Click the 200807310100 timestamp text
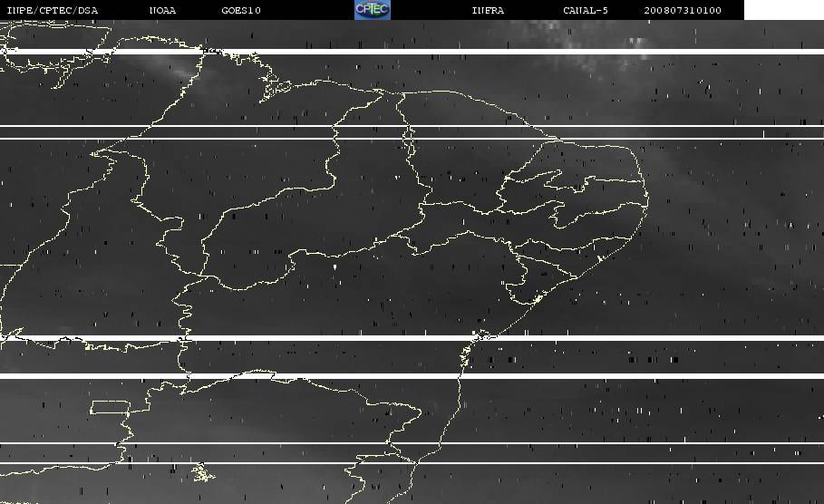Viewport: 824px width, 504px height. [683, 10]
